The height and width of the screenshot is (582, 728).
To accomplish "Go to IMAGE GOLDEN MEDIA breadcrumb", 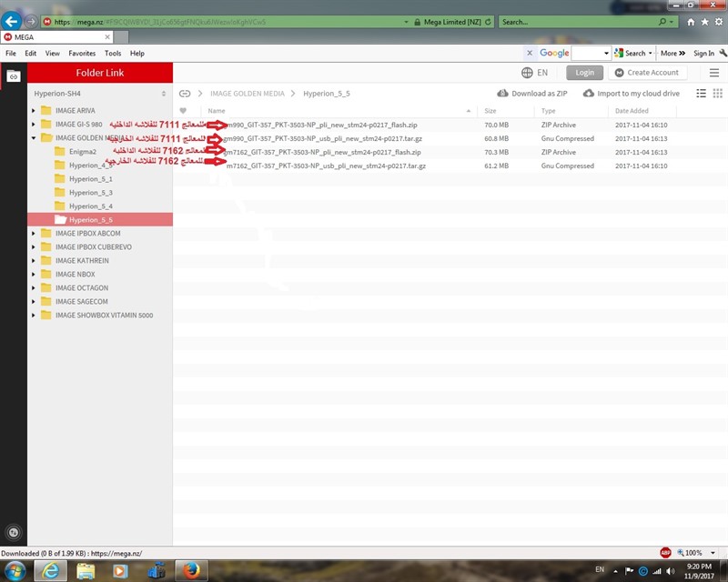I will (x=248, y=94).
